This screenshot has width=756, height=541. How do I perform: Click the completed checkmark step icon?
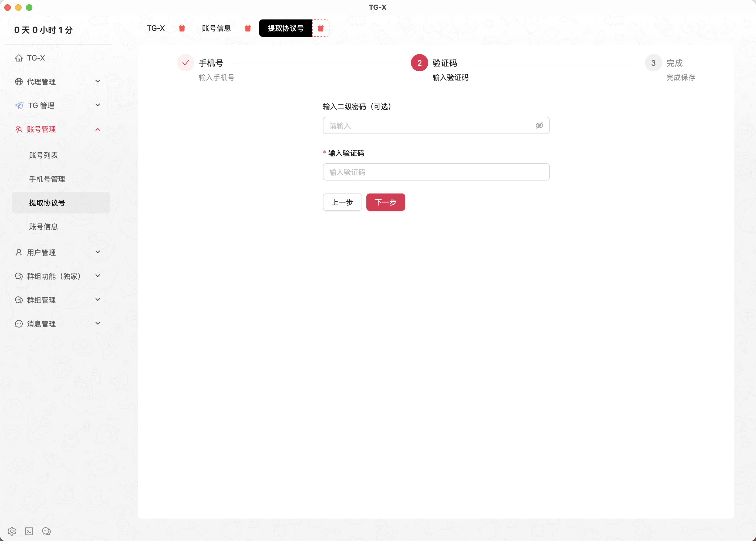186,63
